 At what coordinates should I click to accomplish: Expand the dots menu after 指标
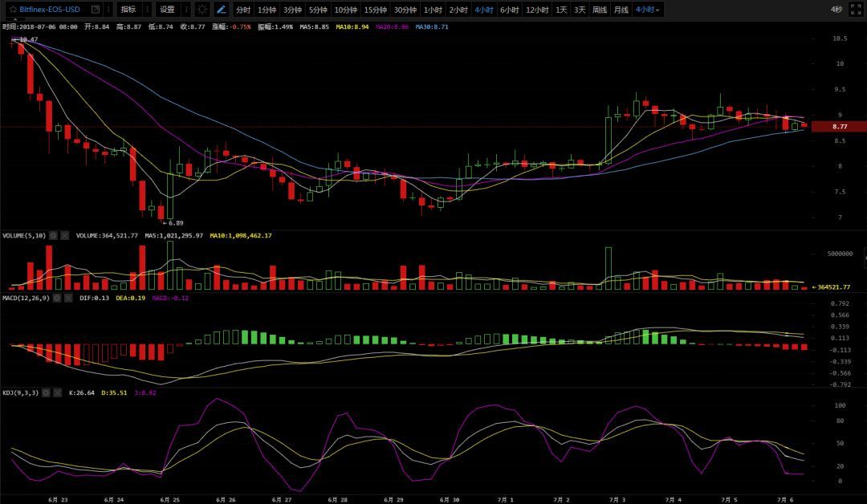pos(147,10)
